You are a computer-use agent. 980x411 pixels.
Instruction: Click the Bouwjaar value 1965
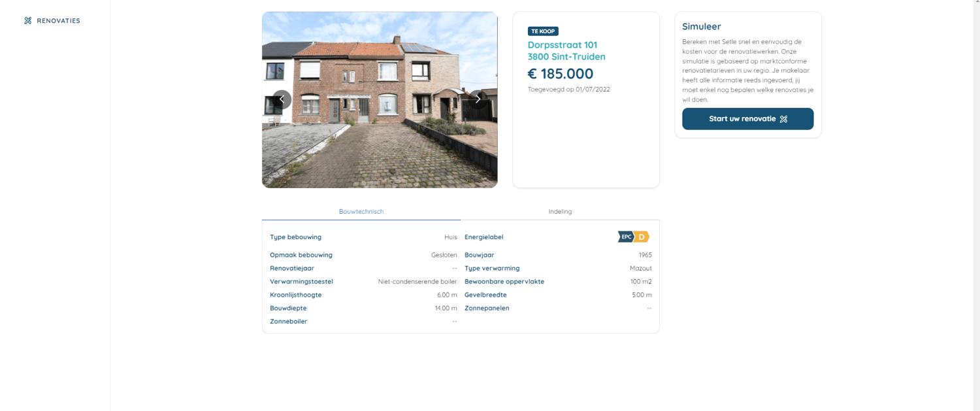coord(645,255)
